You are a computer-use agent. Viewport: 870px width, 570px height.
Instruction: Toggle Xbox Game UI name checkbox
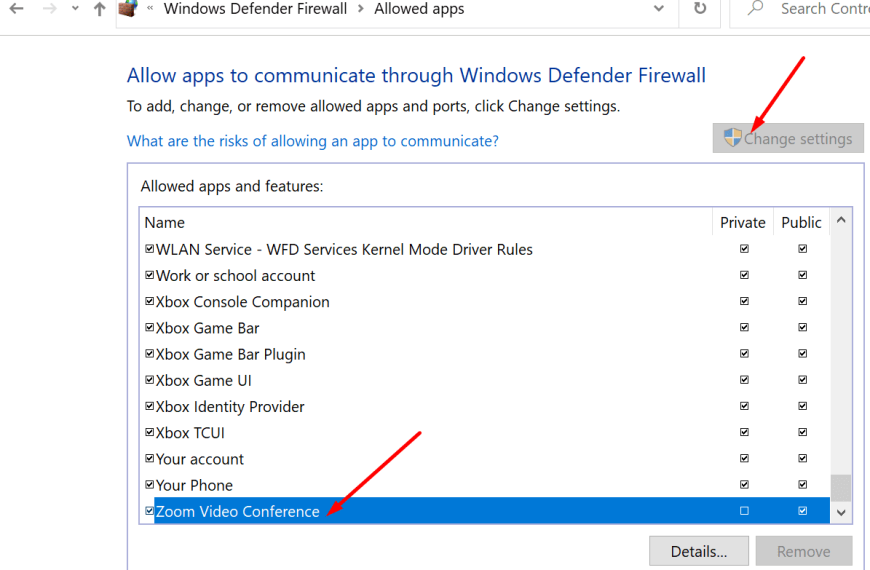pyautogui.click(x=149, y=380)
